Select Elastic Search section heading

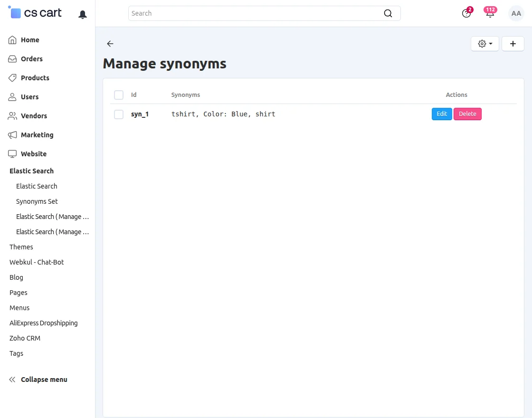31,171
